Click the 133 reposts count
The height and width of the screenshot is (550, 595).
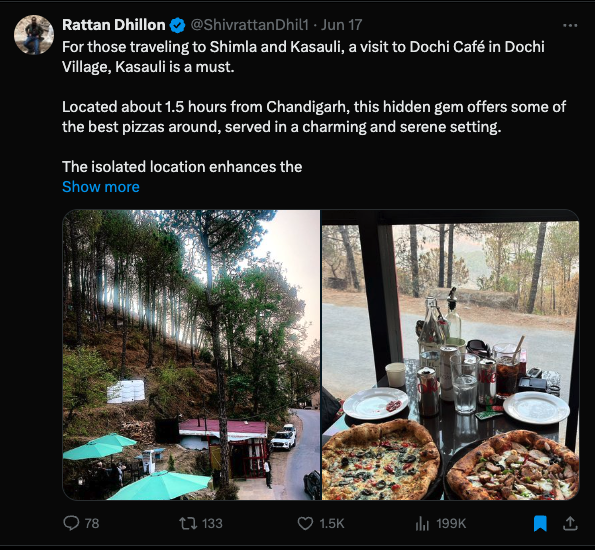click(x=212, y=524)
